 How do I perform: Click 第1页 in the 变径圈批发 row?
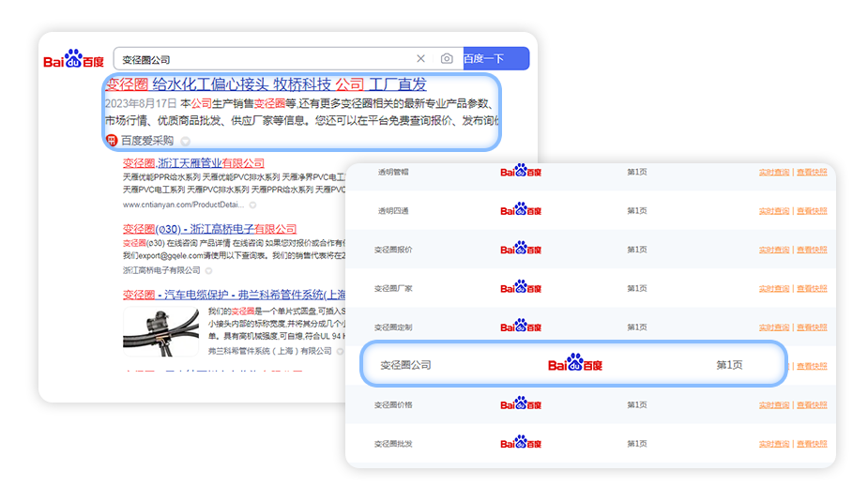(636, 444)
